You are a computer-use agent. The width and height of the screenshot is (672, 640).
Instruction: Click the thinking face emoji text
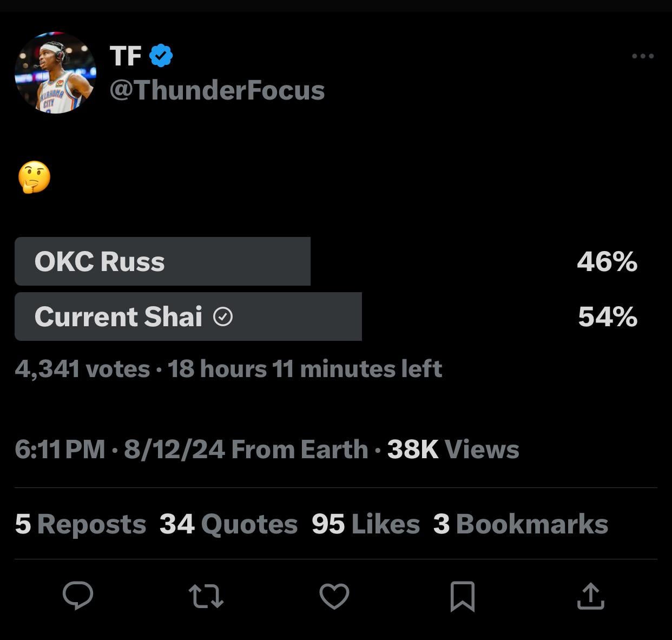click(x=34, y=177)
